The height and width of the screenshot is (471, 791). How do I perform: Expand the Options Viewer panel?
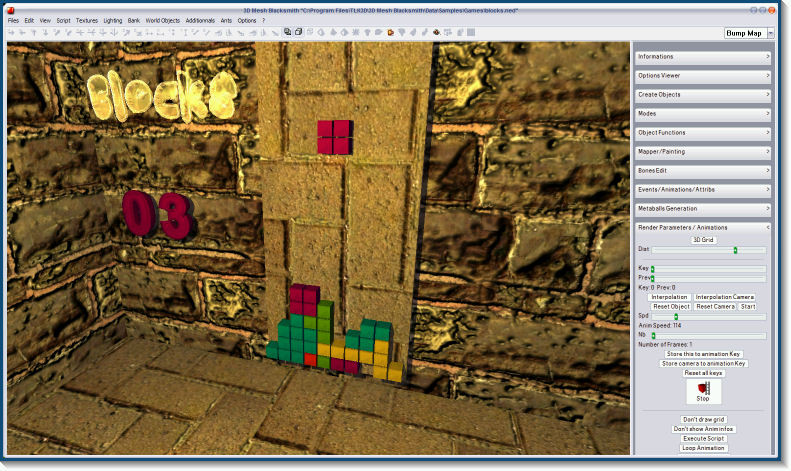(x=702, y=76)
